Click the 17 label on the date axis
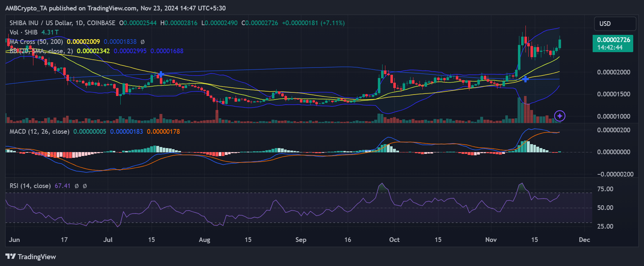Image resolution: width=644 pixels, height=266 pixels. pyautogui.click(x=64, y=240)
